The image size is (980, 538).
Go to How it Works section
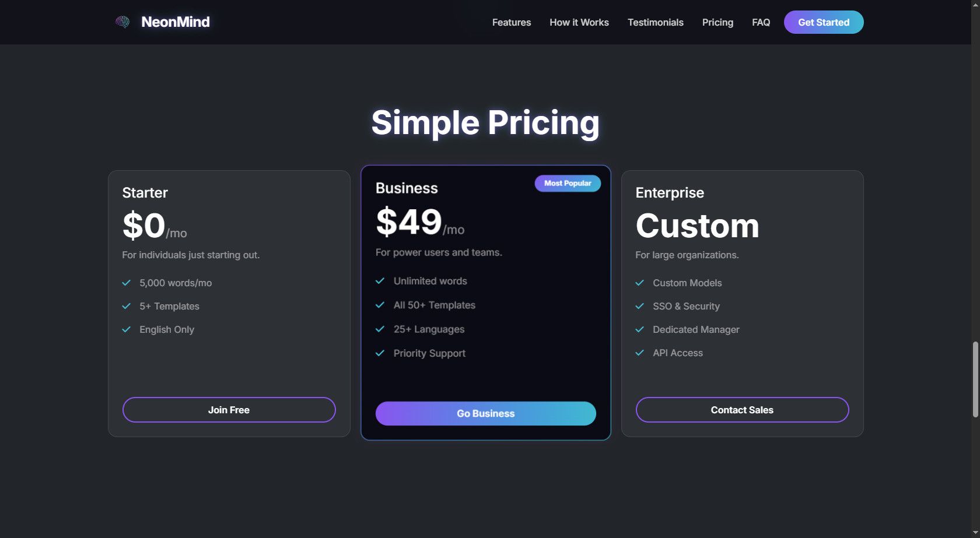tap(579, 22)
